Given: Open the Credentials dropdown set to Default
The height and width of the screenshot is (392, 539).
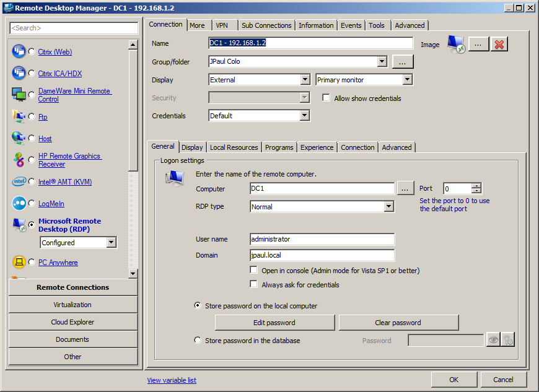Looking at the screenshot, I should [x=305, y=115].
